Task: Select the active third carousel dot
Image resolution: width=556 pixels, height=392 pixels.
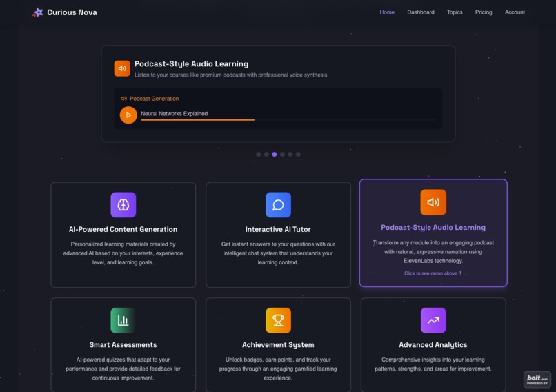Action: [275, 155]
